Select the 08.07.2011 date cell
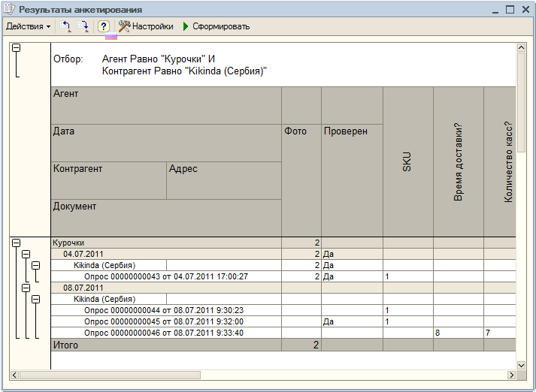The width and height of the screenshot is (536, 392). point(166,288)
